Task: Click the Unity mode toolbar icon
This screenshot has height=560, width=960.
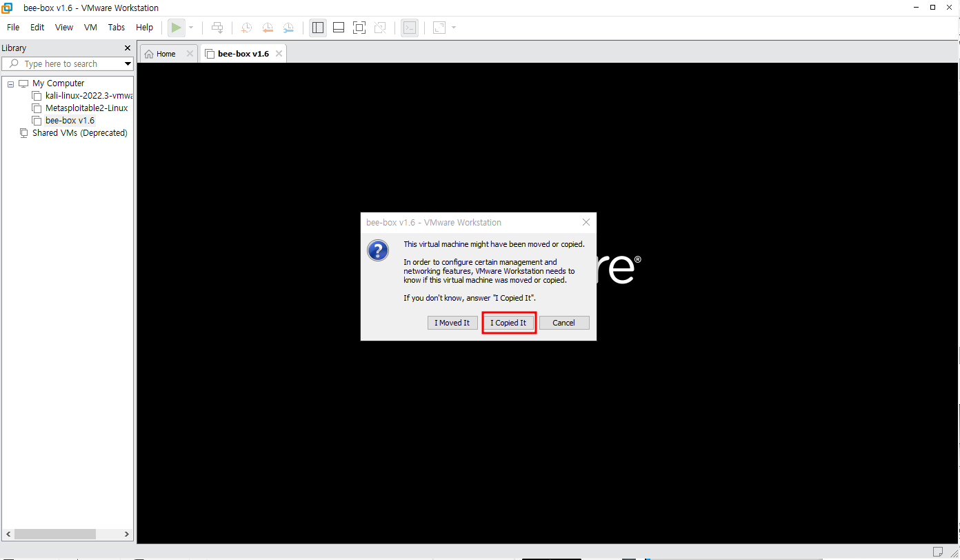Action: point(380,28)
